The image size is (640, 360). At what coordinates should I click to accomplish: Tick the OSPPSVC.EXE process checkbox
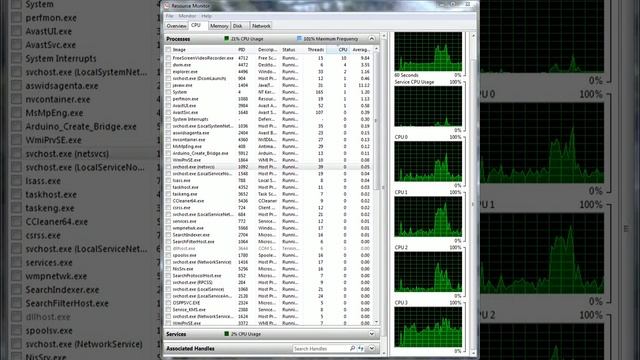click(x=168, y=303)
